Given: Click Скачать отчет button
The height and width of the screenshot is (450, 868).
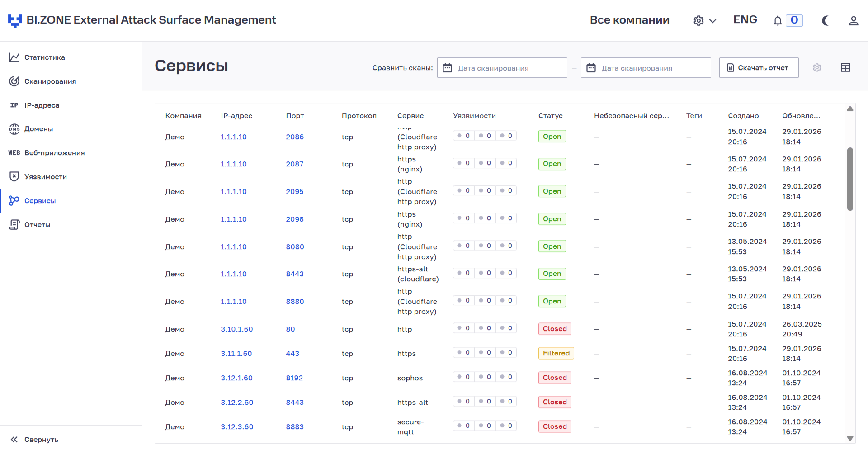Looking at the screenshot, I should 758,68.
